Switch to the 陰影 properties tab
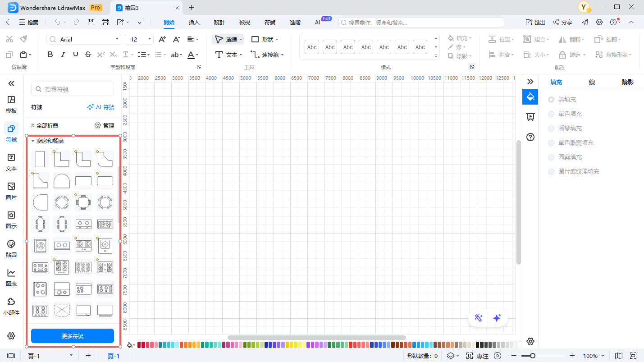 point(627,82)
